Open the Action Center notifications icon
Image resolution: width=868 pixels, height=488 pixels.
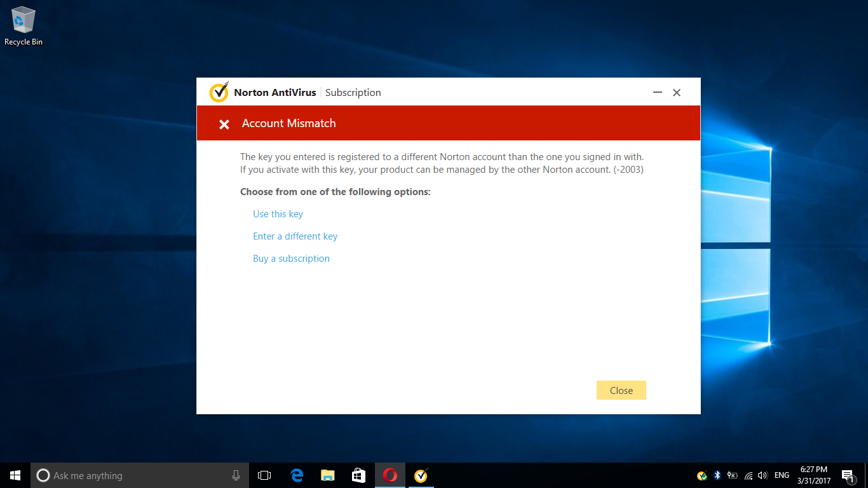[x=848, y=475]
